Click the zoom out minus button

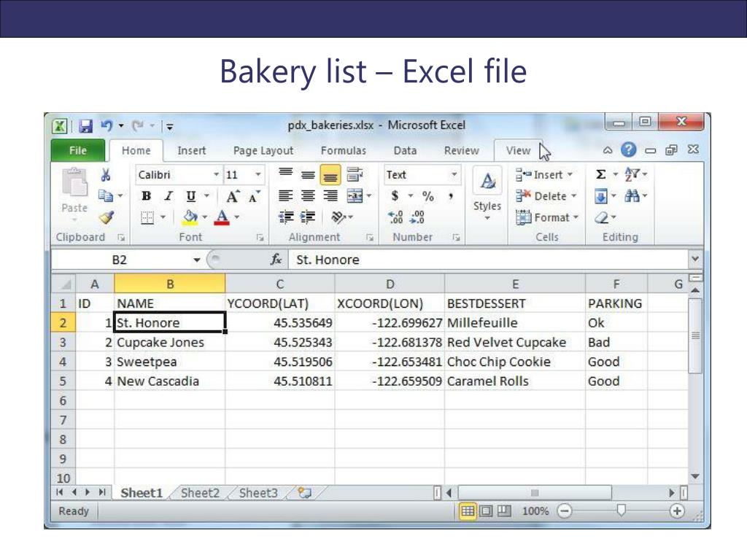tap(565, 511)
